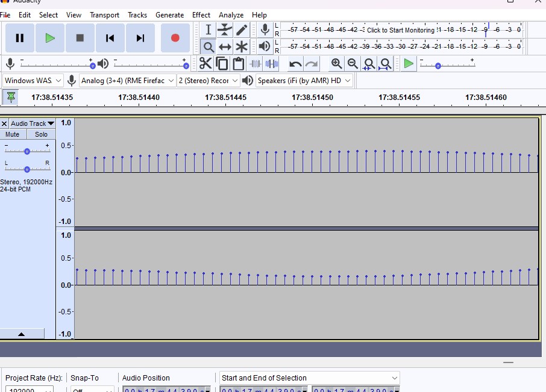Copy selection using the Copy icon
This screenshot has height=392, width=546.
222,64
